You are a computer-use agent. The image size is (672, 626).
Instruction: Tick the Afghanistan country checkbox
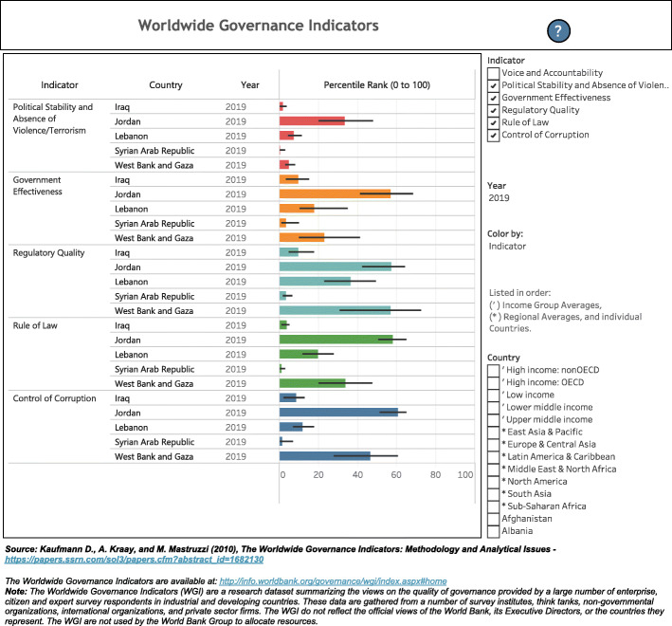493,518
